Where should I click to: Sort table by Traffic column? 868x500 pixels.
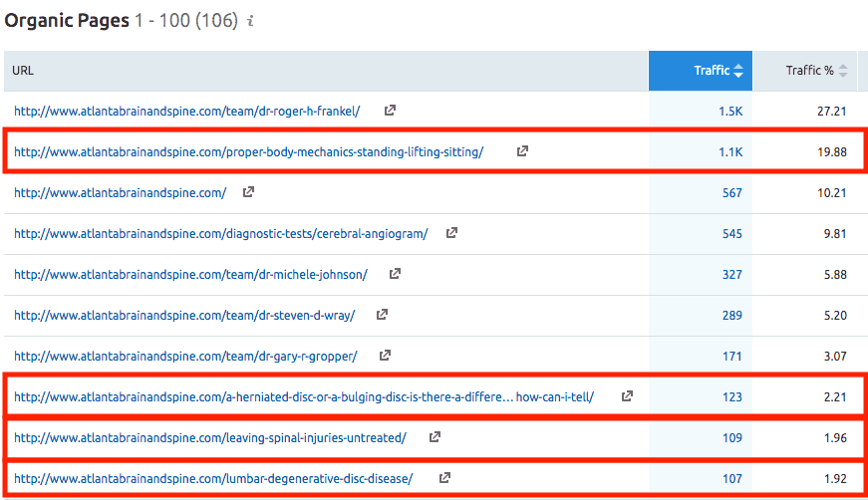point(701,71)
